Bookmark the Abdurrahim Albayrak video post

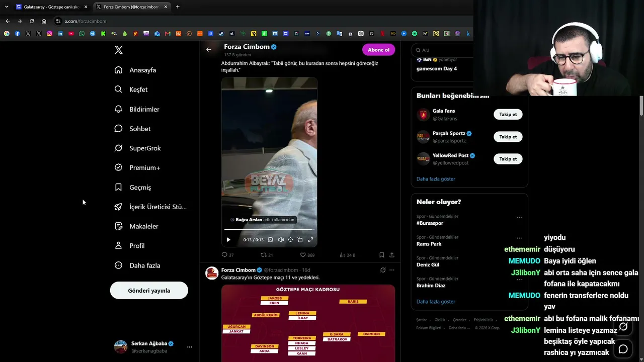(x=382, y=255)
